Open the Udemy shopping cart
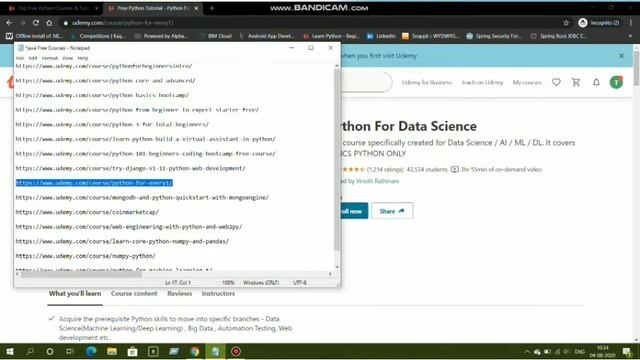Image resolution: width=640 pixels, height=360 pixels. [x=576, y=82]
